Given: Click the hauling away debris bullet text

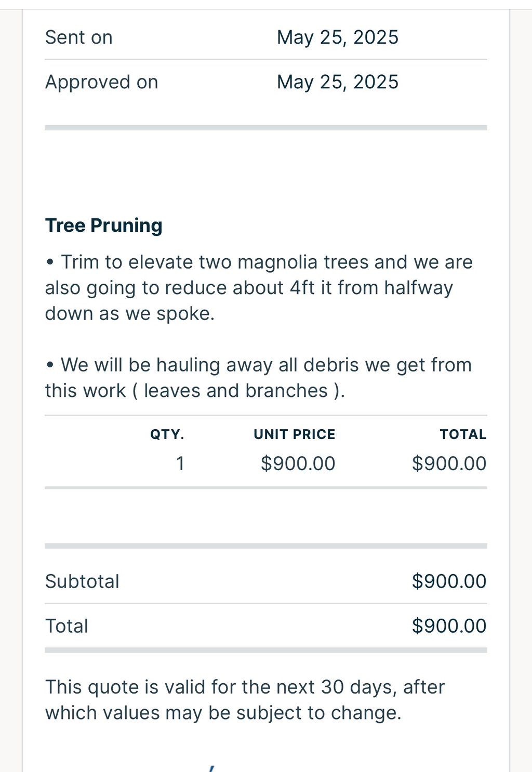Looking at the screenshot, I should click(x=258, y=378).
